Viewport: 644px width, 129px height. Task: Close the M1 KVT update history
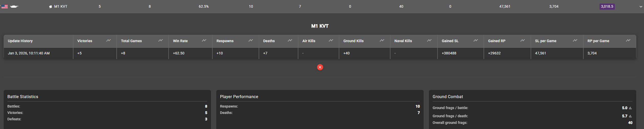(320, 67)
